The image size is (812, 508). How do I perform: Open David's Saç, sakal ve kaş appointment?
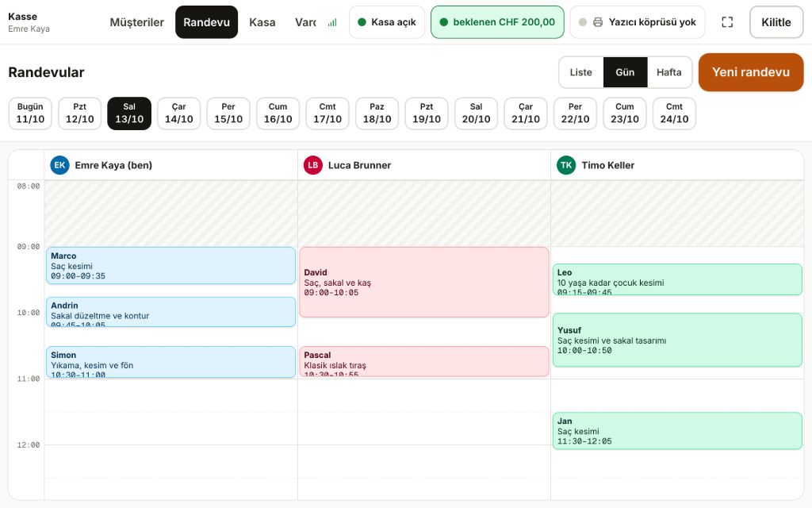click(424, 282)
